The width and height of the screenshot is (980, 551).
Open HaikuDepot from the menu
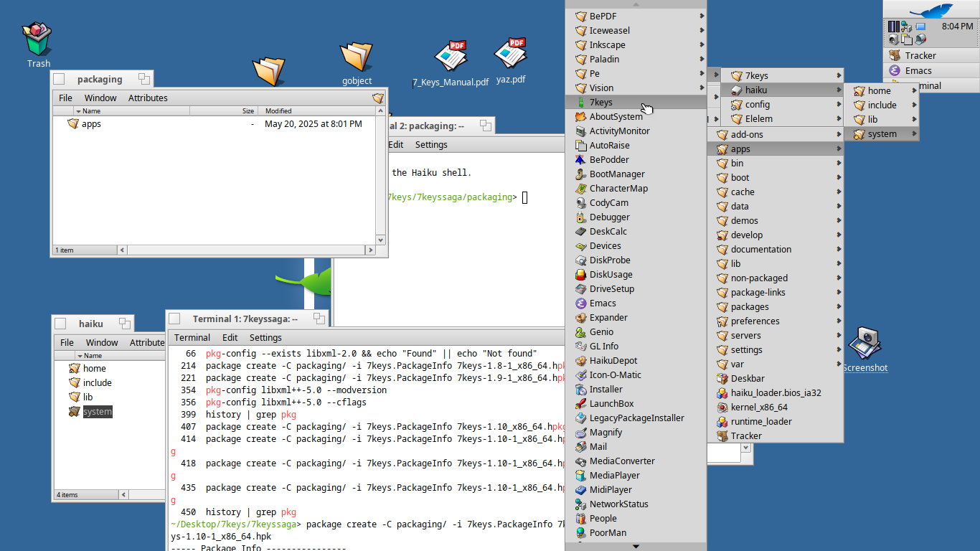tap(636, 361)
